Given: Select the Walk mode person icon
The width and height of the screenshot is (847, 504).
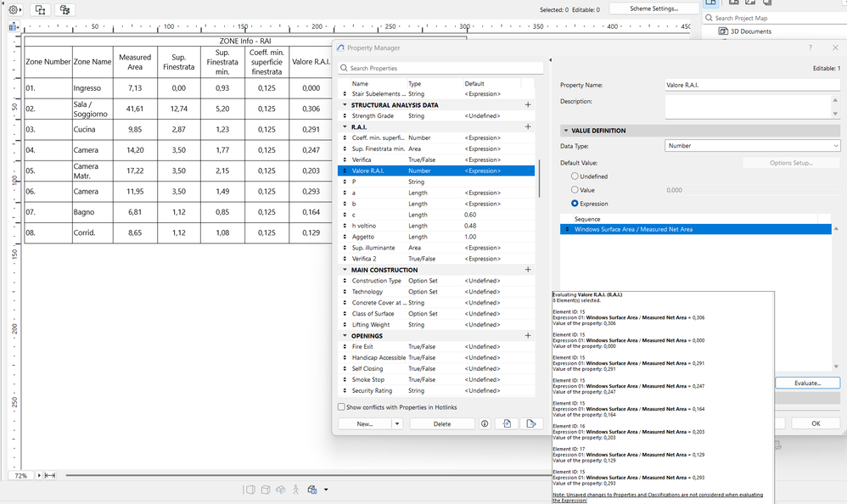Looking at the screenshot, I should point(295,490).
